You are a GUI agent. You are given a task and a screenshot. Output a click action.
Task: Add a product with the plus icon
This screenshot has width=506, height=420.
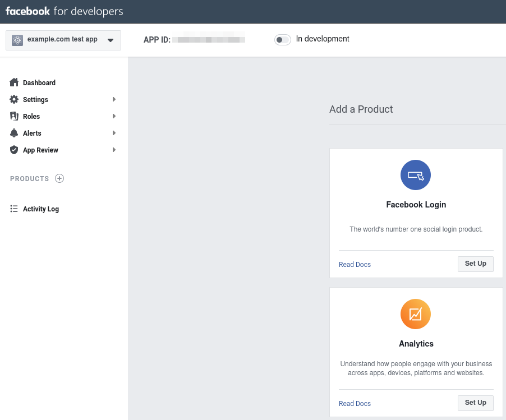pyautogui.click(x=59, y=178)
